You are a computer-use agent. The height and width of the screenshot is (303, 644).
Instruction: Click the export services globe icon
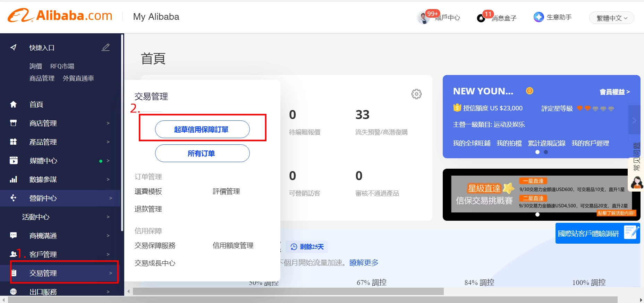(14, 292)
